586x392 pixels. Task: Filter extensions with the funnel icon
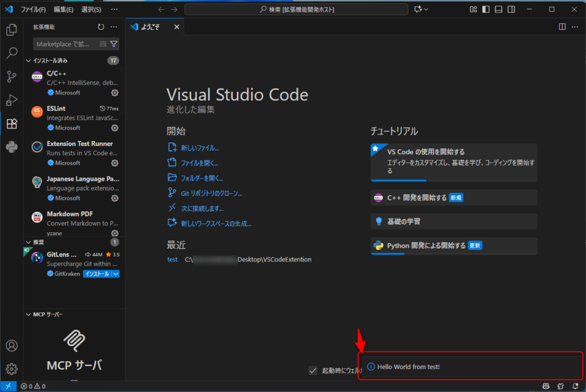click(x=114, y=44)
